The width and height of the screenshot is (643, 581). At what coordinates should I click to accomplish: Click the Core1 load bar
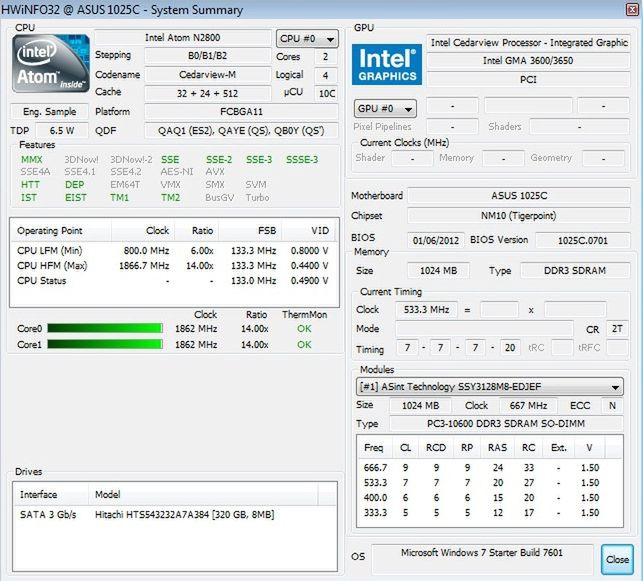click(x=105, y=344)
